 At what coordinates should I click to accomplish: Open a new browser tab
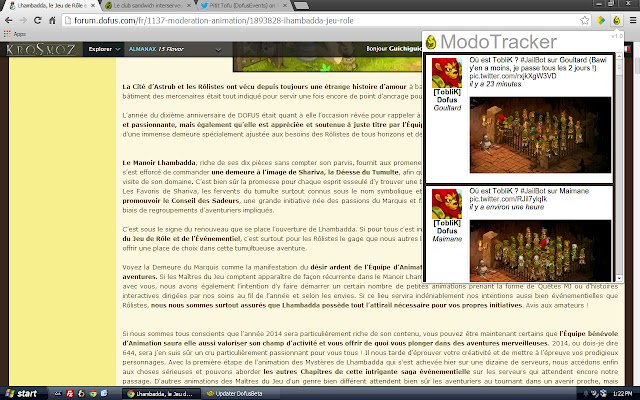click(301, 6)
